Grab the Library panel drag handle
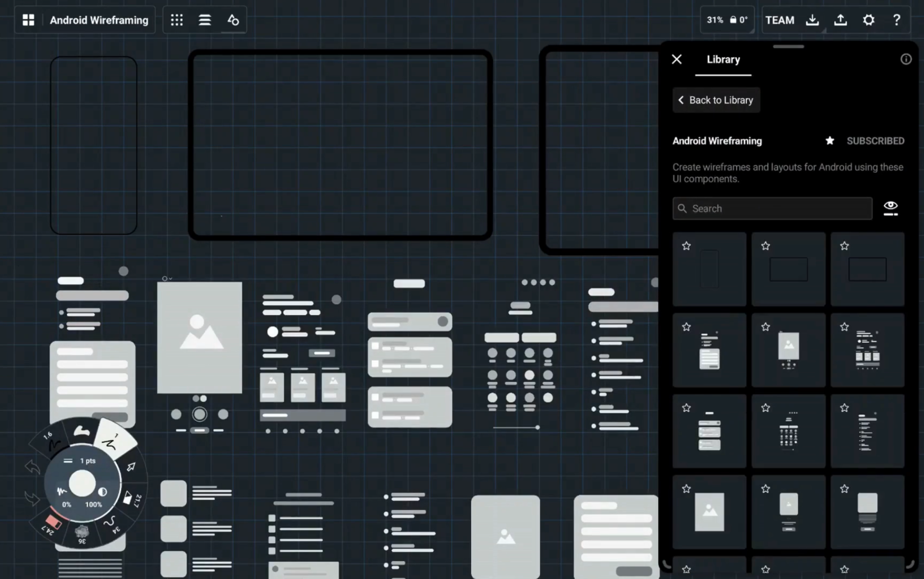The image size is (924, 579). coord(788,46)
